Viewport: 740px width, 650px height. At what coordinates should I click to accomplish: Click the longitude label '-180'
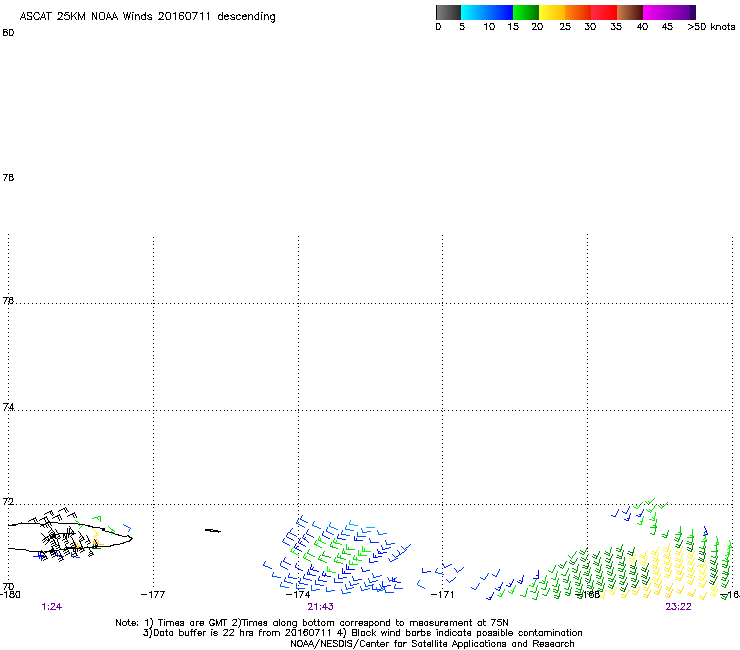point(10,594)
